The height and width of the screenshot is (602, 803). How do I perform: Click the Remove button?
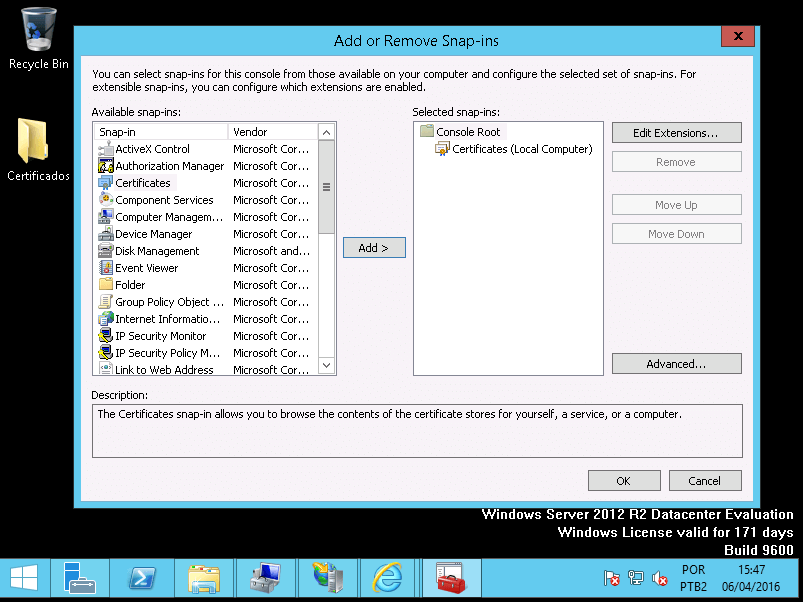pos(677,162)
